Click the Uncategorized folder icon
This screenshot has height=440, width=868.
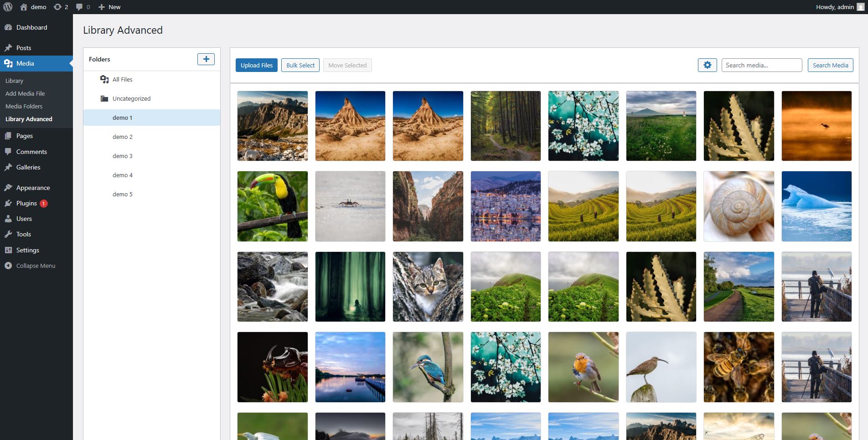point(103,98)
